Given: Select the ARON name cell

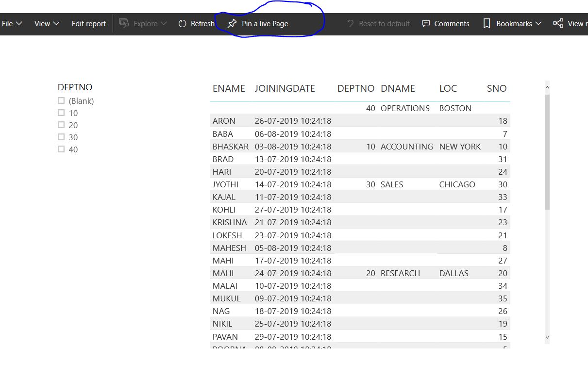Looking at the screenshot, I should point(224,121).
